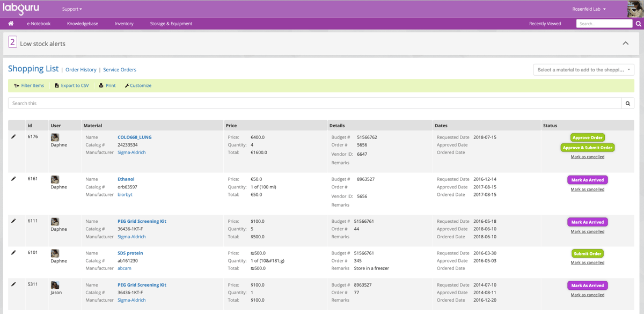
Task: Switch to the e-Notebook section
Action: coord(39,23)
